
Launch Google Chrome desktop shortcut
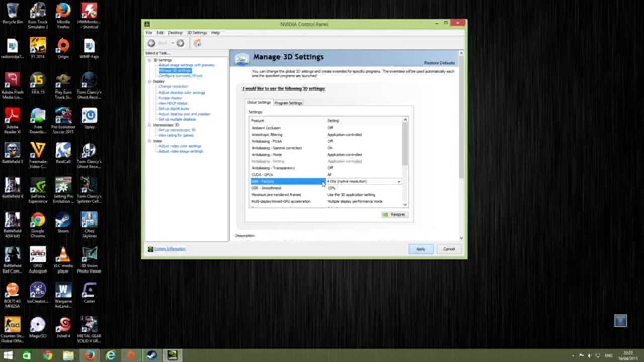point(38,225)
